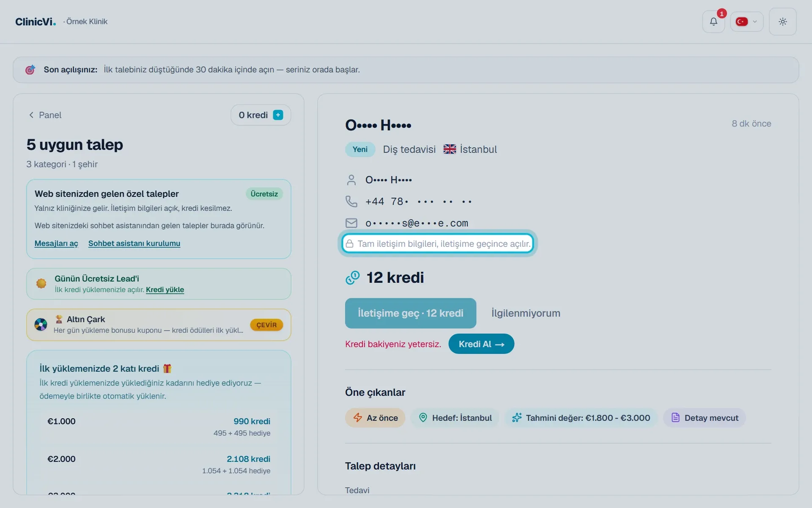
Task: Click the Az önce chip
Action: 375,418
